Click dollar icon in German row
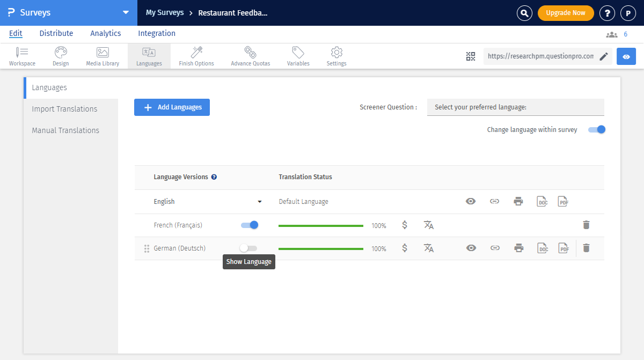This screenshot has height=360, width=644. tap(405, 248)
